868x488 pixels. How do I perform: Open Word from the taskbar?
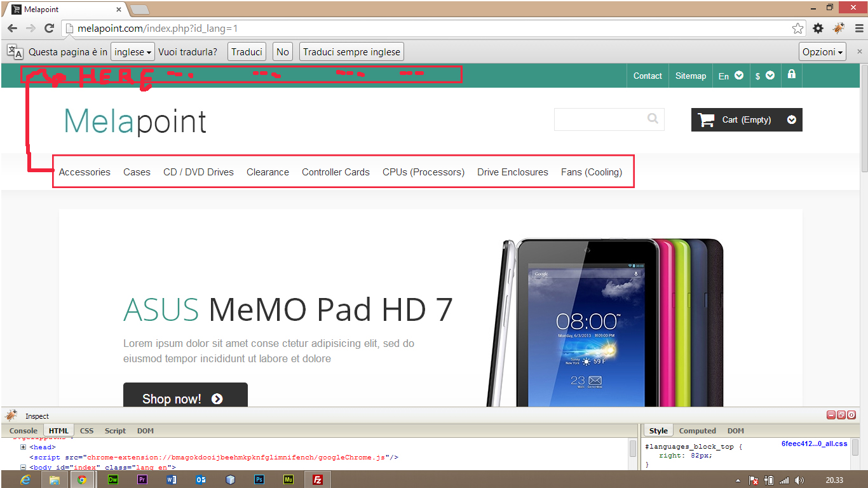[172, 480]
